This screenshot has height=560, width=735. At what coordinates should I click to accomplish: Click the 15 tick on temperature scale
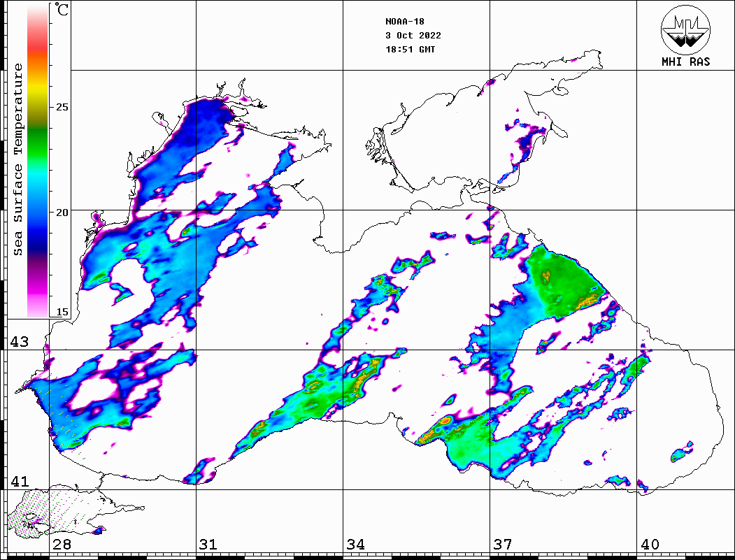[62, 312]
